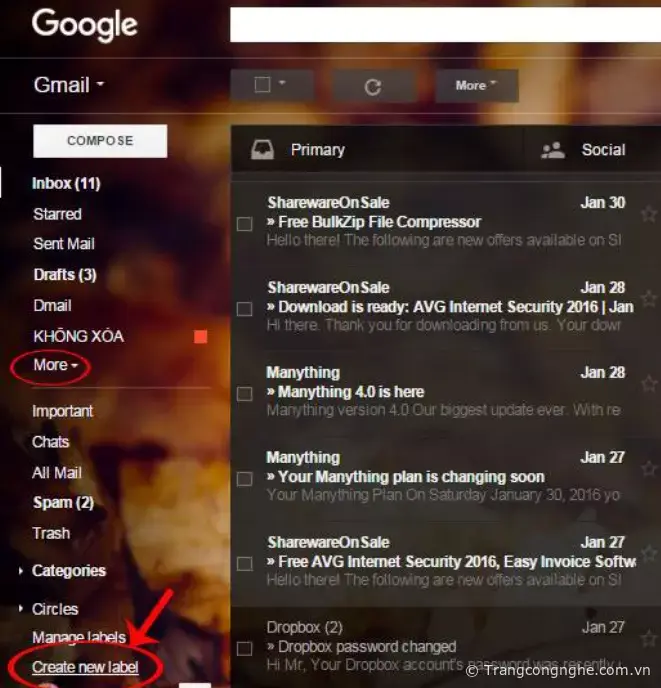Click the refresh icon in toolbar

[x=372, y=86]
